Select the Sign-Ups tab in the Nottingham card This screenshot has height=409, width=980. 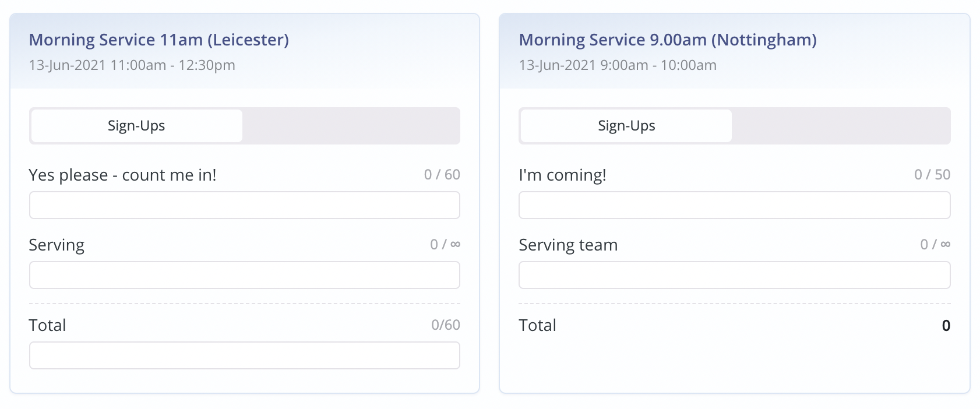point(626,126)
